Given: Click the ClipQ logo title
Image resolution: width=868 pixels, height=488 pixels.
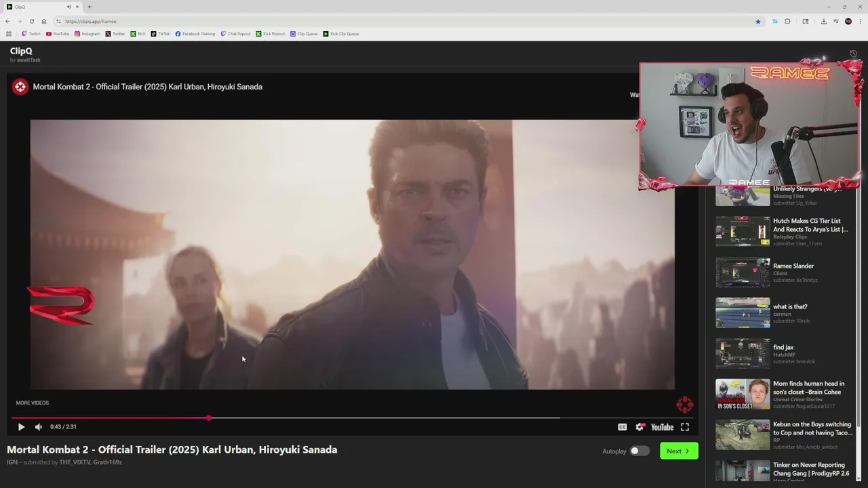Looking at the screenshot, I should click(x=21, y=51).
